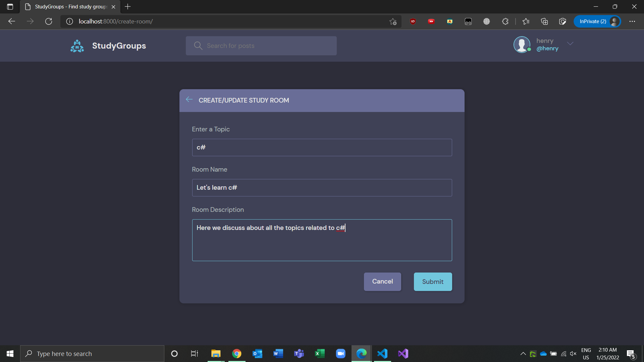The width and height of the screenshot is (644, 362).
Task: Click the search magnifier icon
Action: pyautogui.click(x=198, y=46)
